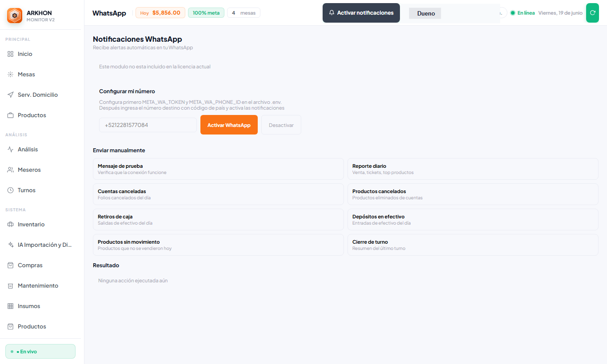Click the Configurar mi número heading
This screenshot has height=364, width=607.
tap(127, 91)
